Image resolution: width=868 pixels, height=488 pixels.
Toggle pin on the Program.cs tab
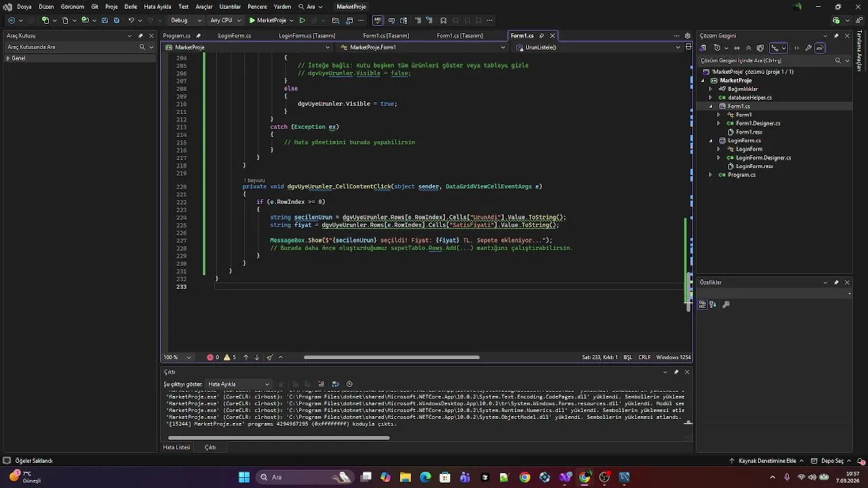(199, 35)
